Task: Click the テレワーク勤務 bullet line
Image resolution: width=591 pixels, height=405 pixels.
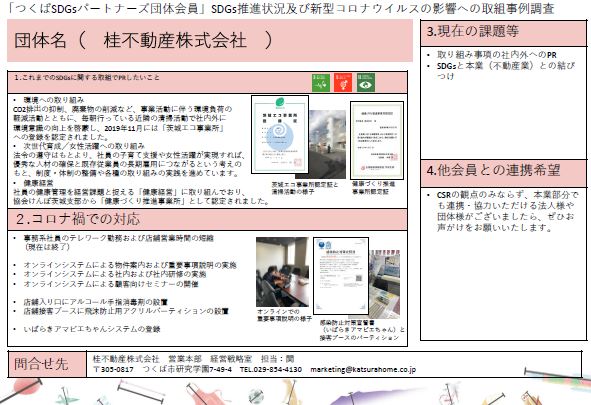Action: point(118,238)
